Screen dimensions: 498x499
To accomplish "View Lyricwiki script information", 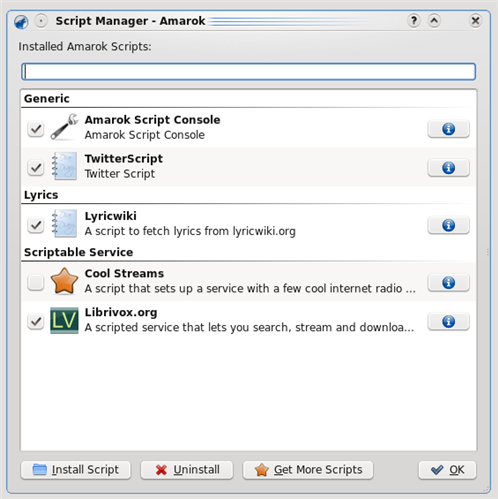I will pos(448,225).
